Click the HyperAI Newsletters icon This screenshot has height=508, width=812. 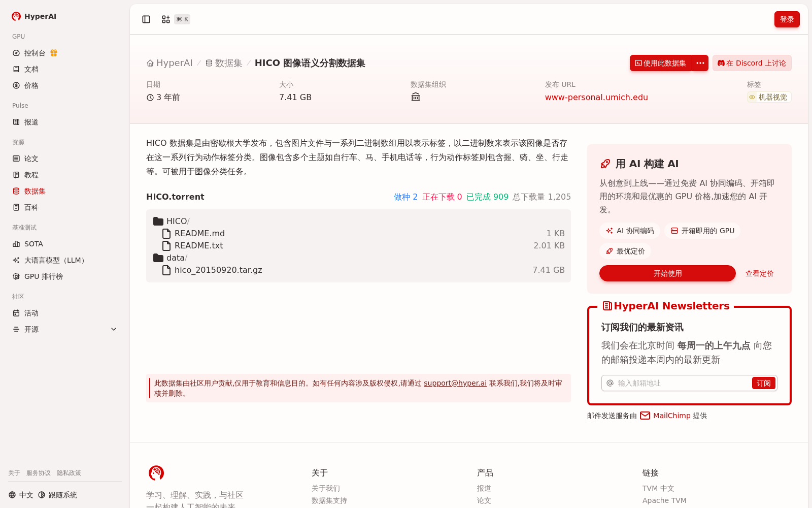[607, 306]
